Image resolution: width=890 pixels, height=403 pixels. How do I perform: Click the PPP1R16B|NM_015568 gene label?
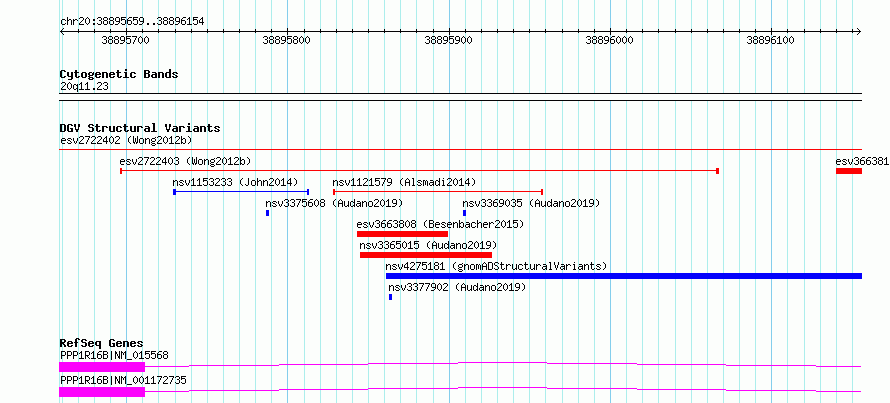[114, 355]
